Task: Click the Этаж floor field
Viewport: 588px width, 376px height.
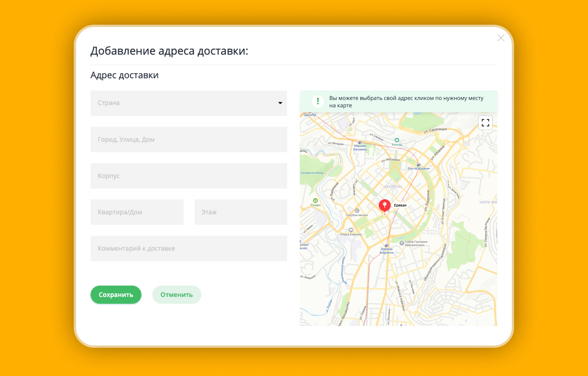Action: pyautogui.click(x=241, y=212)
